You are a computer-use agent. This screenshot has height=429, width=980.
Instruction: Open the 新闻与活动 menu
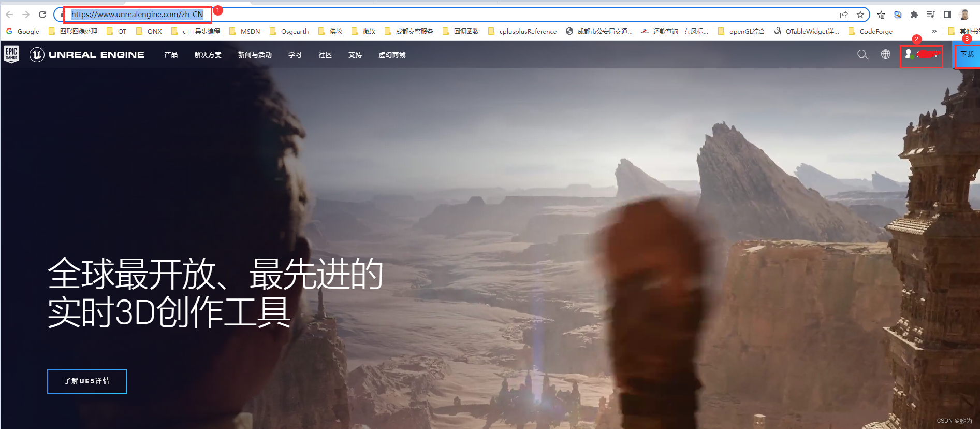(255, 54)
